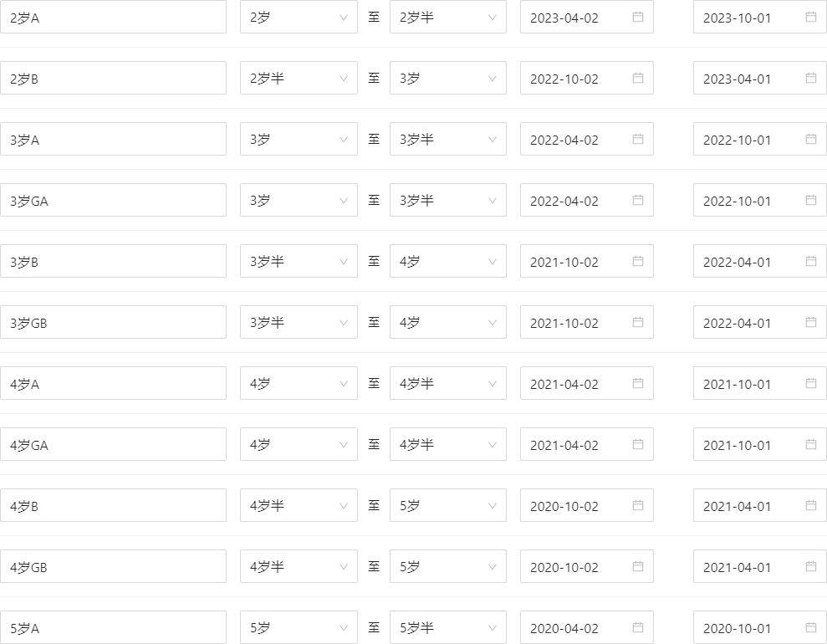Select the 4岁B row end date field
The image size is (827, 644).
(748, 505)
